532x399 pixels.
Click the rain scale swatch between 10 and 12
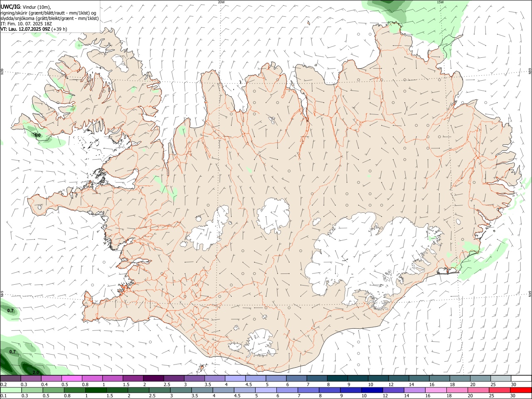372,390
